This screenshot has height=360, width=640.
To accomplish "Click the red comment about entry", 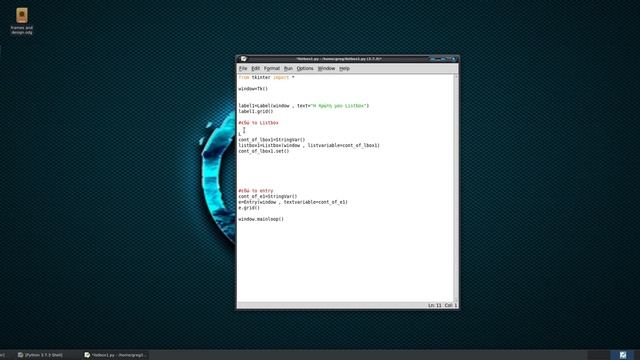I will tap(256, 191).
